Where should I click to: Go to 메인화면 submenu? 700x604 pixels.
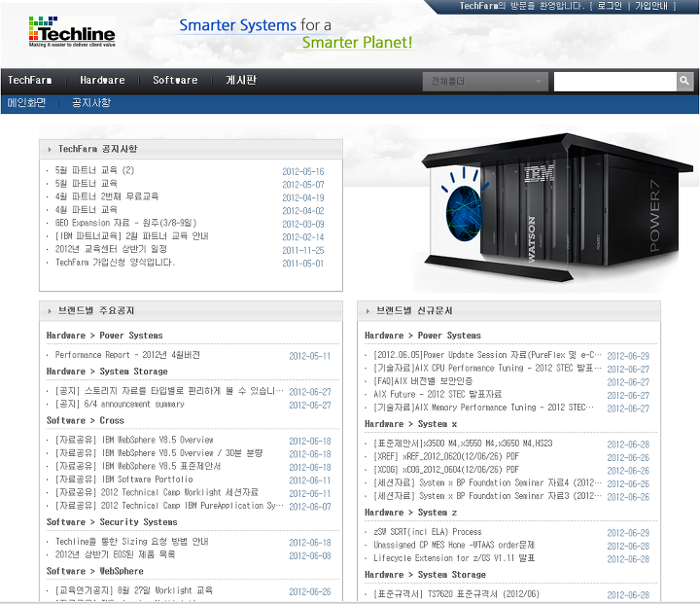(x=26, y=103)
